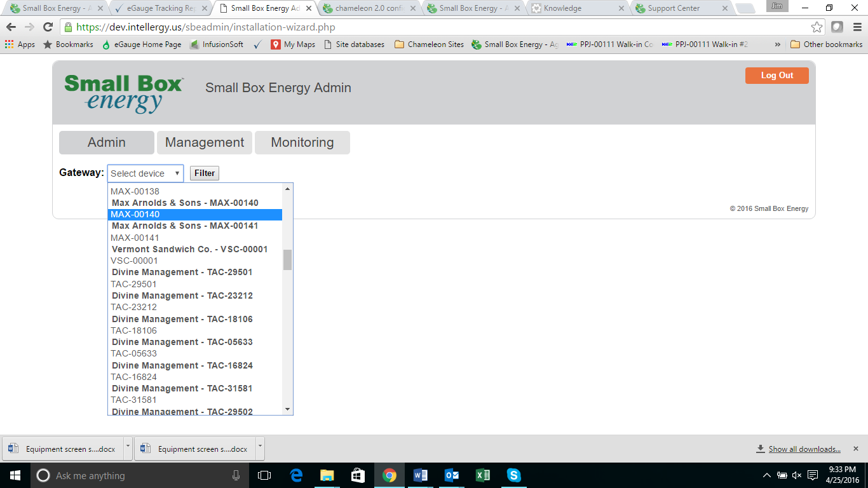
Task: Click the Cortana microphone icon
Action: [x=236, y=475]
